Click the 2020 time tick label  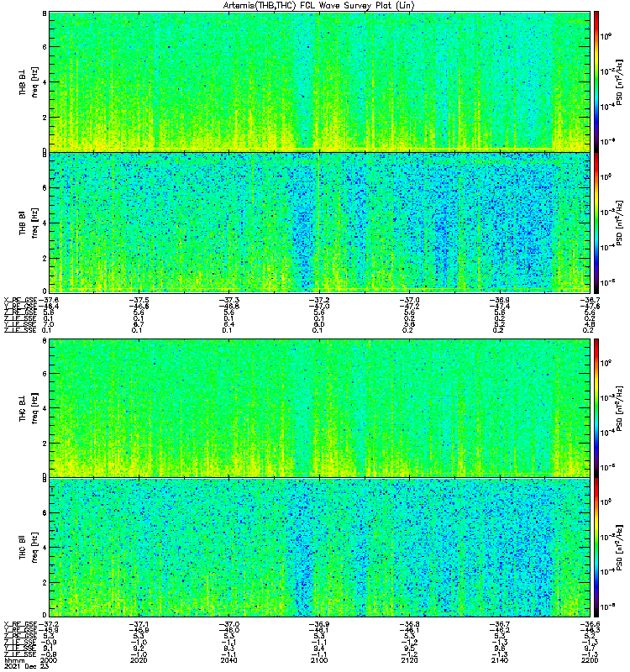click(x=139, y=660)
